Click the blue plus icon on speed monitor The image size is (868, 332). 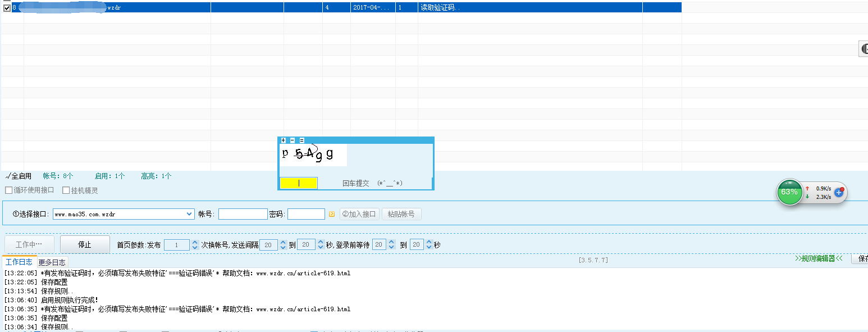839,192
